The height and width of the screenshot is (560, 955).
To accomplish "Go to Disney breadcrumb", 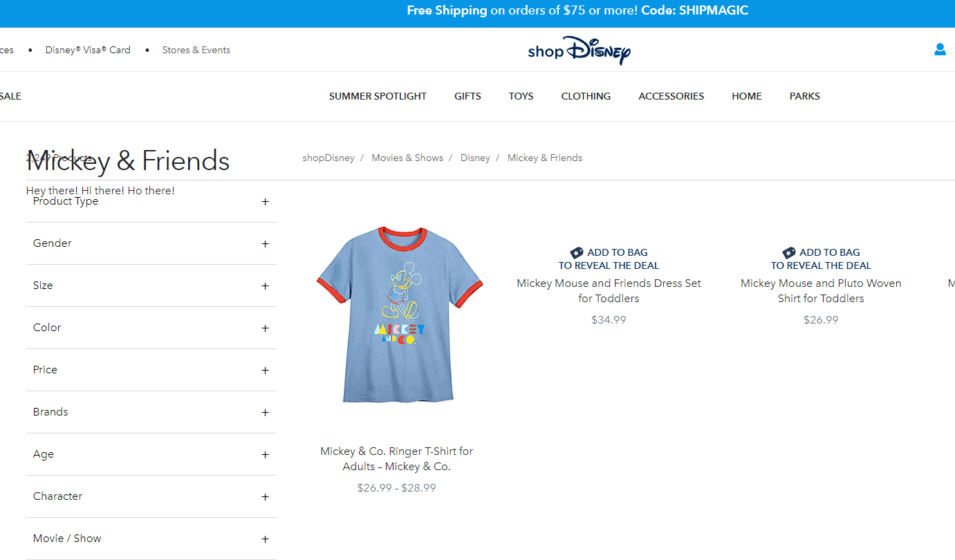I will click(x=475, y=158).
